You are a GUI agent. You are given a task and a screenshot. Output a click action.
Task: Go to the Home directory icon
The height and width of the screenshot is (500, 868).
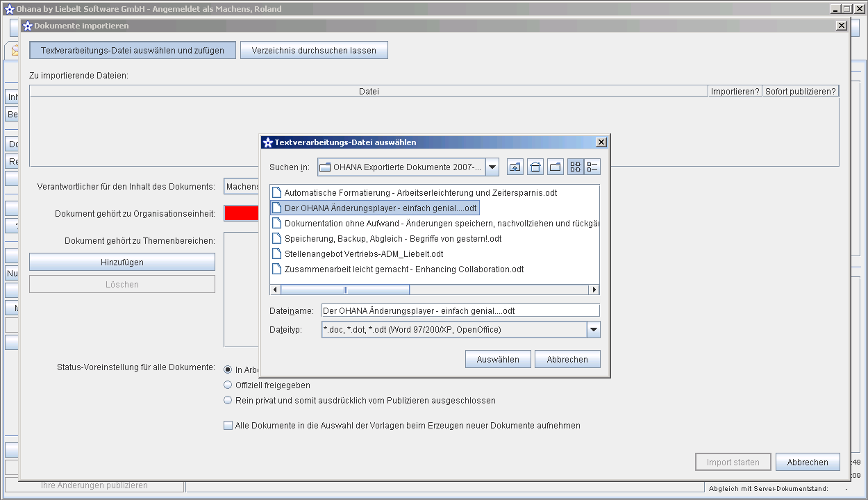535,167
